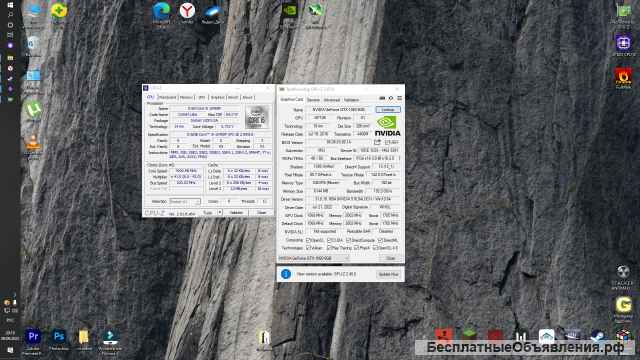Screen dimensions: 640x360
Task: Open the green plus desktop icon
Action: (x=59, y=10)
